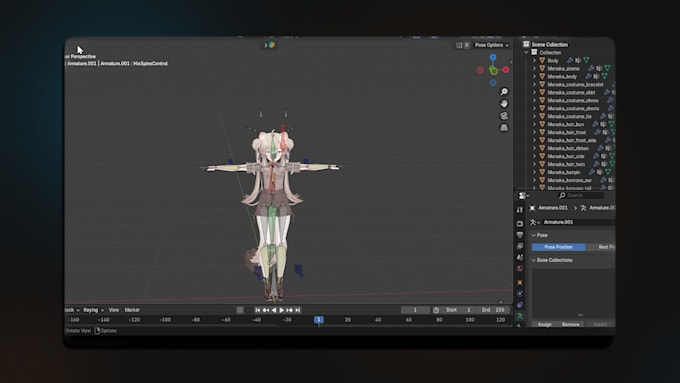This screenshot has height=383, width=680.
Task: Click the armature icon beside Armature.001 breadcrumb
Action: coord(583,208)
